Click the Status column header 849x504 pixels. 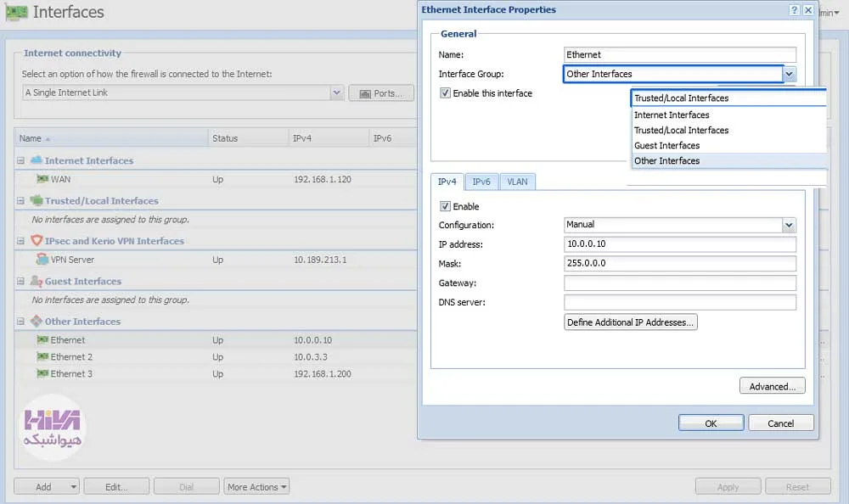pyautogui.click(x=248, y=138)
